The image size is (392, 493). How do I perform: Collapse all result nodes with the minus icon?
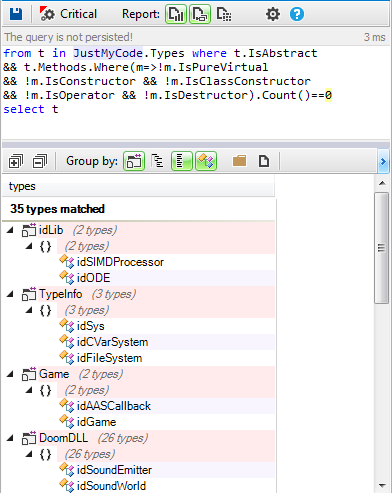(40, 162)
